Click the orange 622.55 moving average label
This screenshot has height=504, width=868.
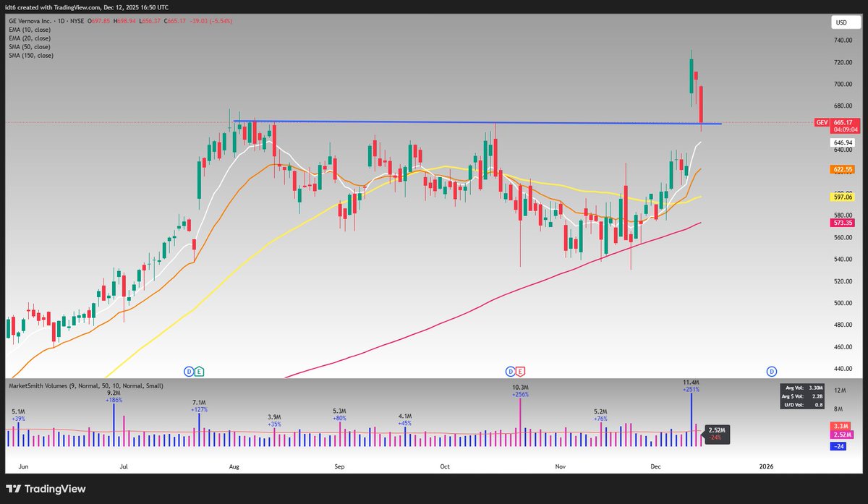tap(841, 169)
